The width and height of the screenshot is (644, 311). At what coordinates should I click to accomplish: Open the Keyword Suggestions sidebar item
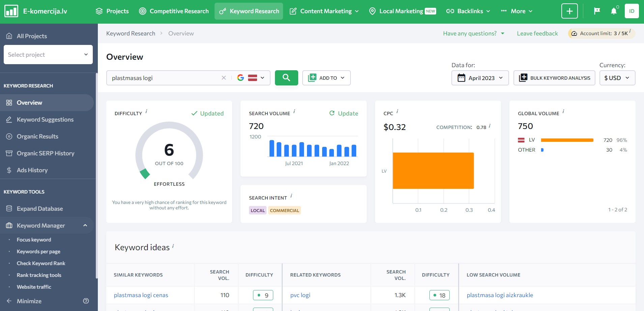[x=45, y=120]
